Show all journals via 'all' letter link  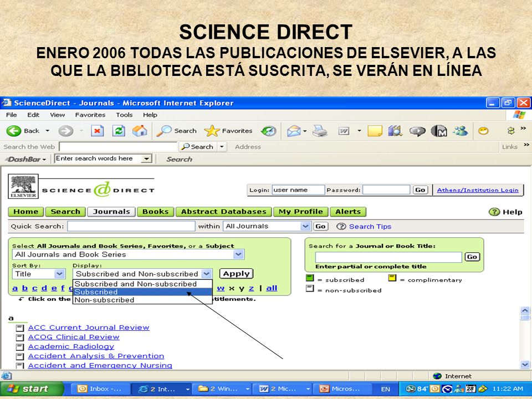click(272, 288)
